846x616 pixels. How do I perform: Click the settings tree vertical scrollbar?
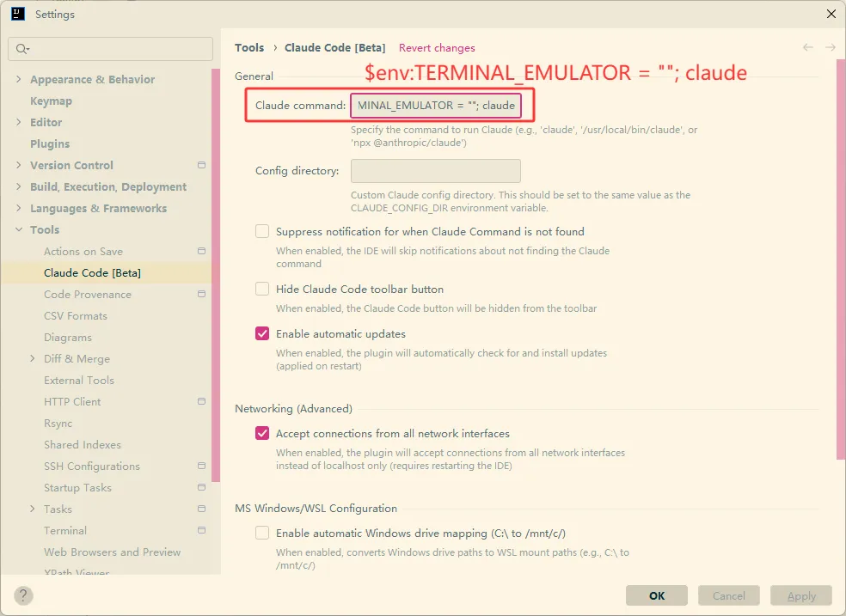coord(216,275)
